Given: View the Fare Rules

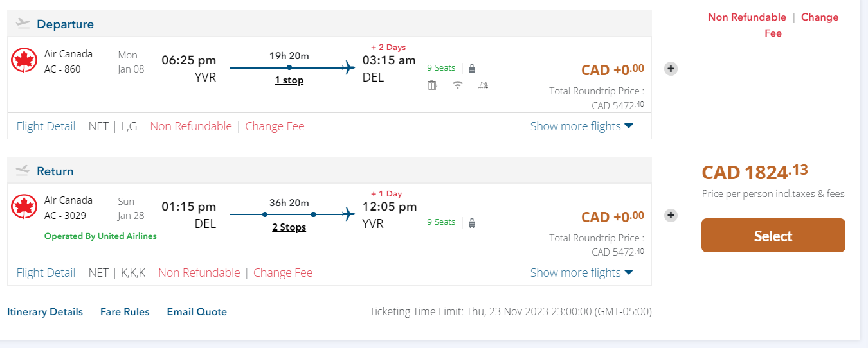Looking at the screenshot, I should (x=125, y=312).
